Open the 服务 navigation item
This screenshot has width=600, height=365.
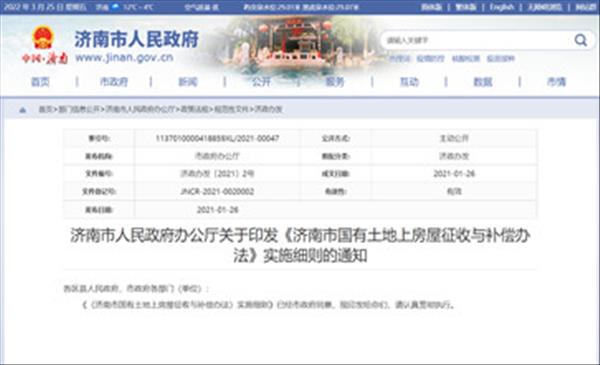point(335,81)
